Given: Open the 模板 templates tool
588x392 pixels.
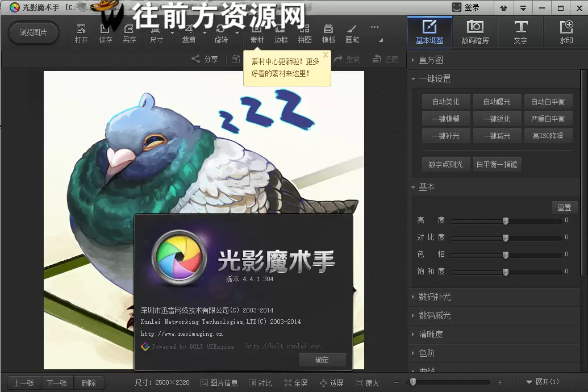Looking at the screenshot, I should pos(328,34).
